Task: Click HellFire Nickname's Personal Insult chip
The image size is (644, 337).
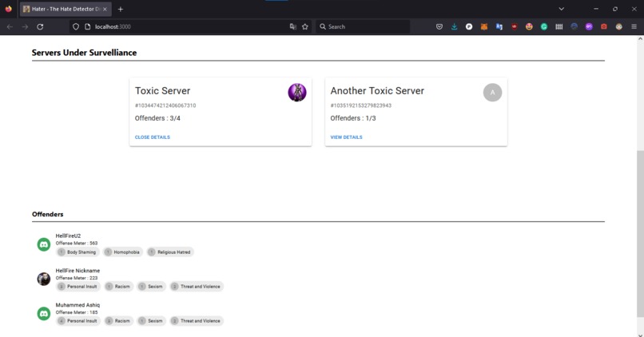Action: [x=78, y=287]
